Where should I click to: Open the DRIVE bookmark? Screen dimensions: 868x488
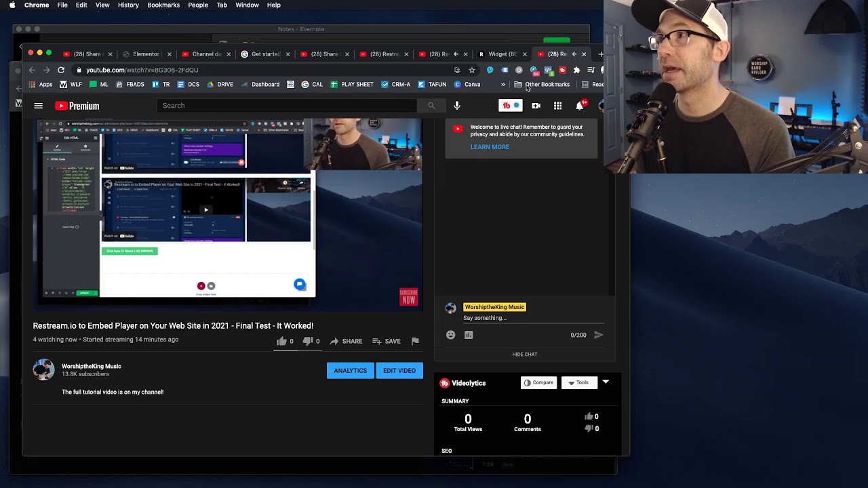pyautogui.click(x=220, y=85)
